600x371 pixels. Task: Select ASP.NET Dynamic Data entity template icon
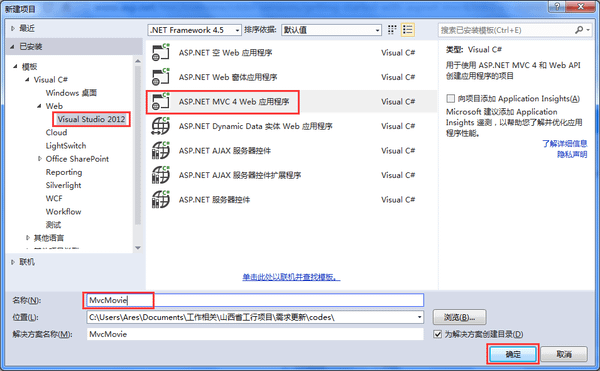tap(161, 126)
